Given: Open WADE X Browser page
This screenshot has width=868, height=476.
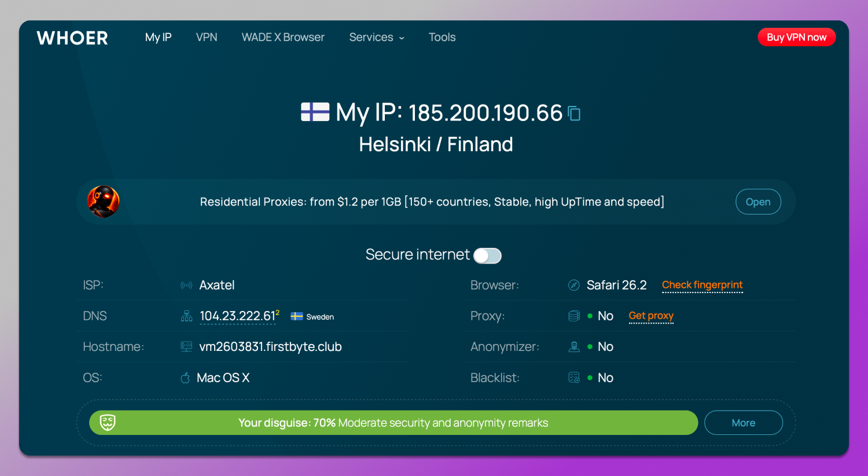Looking at the screenshot, I should pos(283,38).
